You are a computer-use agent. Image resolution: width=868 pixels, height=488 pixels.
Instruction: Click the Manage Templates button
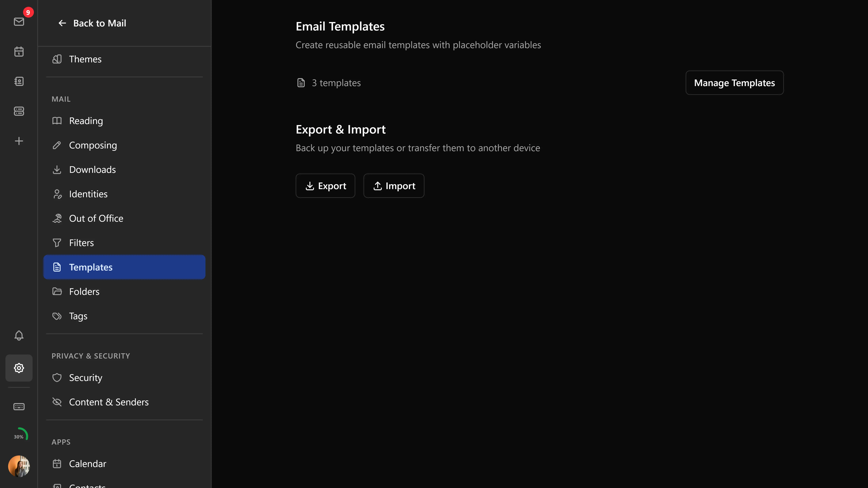(x=735, y=83)
